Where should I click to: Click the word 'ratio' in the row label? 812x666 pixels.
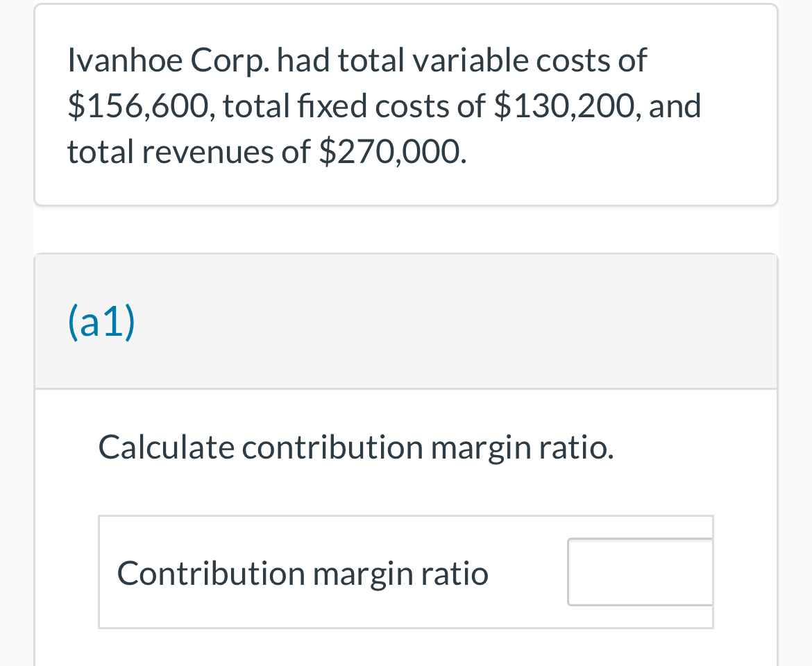(454, 573)
